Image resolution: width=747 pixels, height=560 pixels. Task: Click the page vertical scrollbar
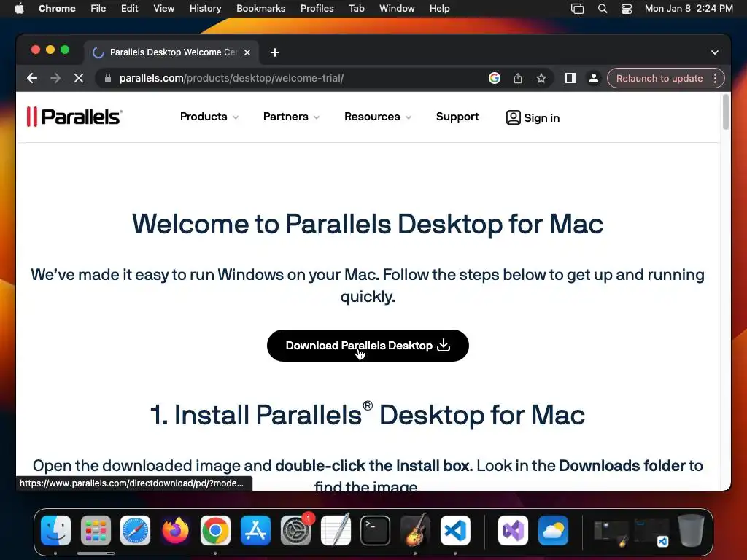click(x=726, y=112)
